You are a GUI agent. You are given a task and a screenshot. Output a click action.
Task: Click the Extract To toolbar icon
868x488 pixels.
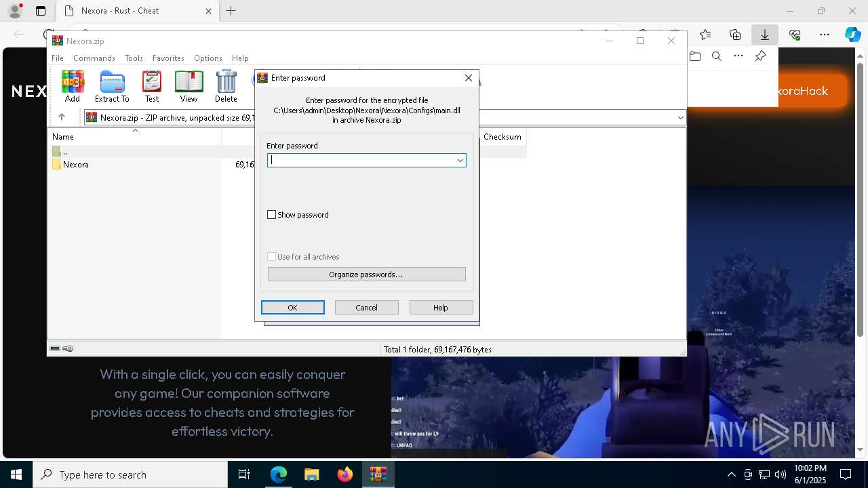pyautogui.click(x=112, y=86)
